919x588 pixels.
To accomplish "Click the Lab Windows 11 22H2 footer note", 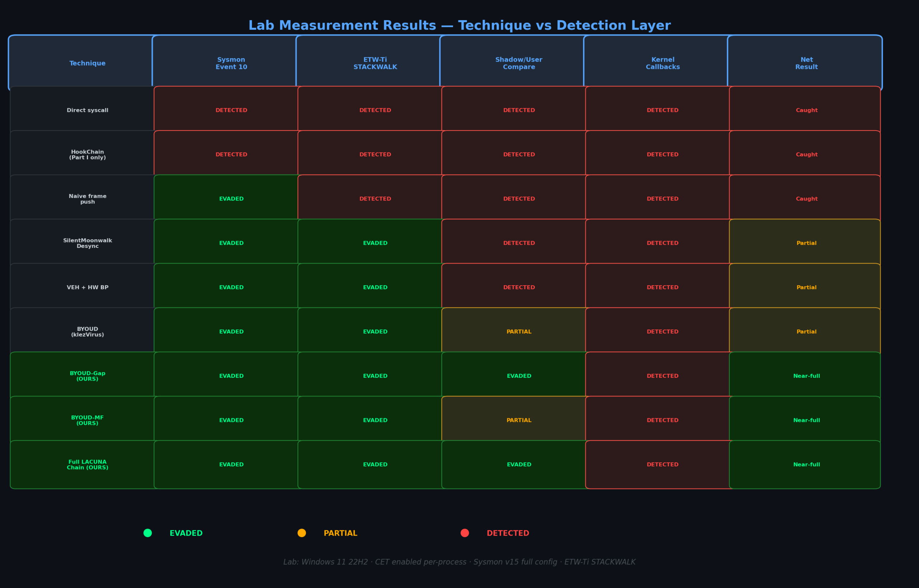I will click(459, 562).
